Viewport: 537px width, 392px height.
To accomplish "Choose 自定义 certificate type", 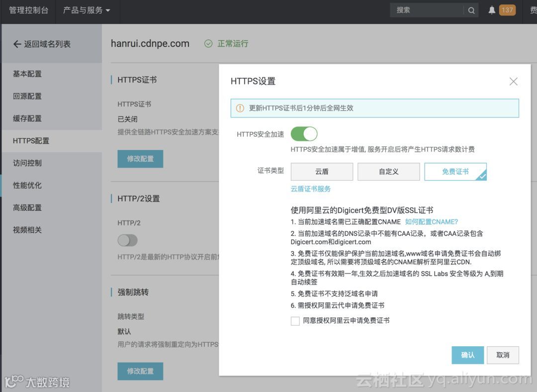I will pos(388,172).
